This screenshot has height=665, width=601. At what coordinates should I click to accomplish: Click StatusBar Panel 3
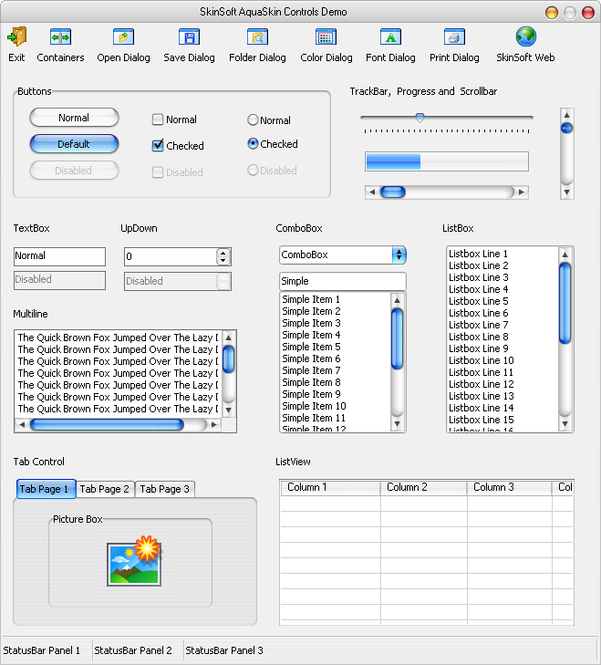[x=224, y=650]
